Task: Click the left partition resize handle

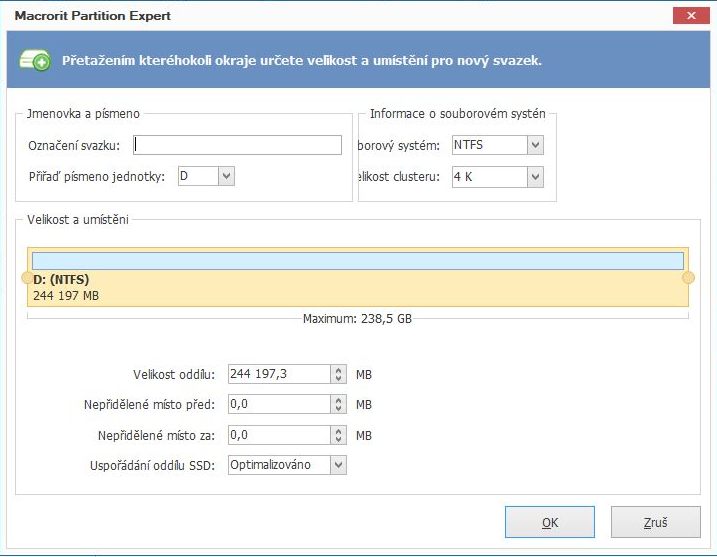Action: tap(27, 277)
